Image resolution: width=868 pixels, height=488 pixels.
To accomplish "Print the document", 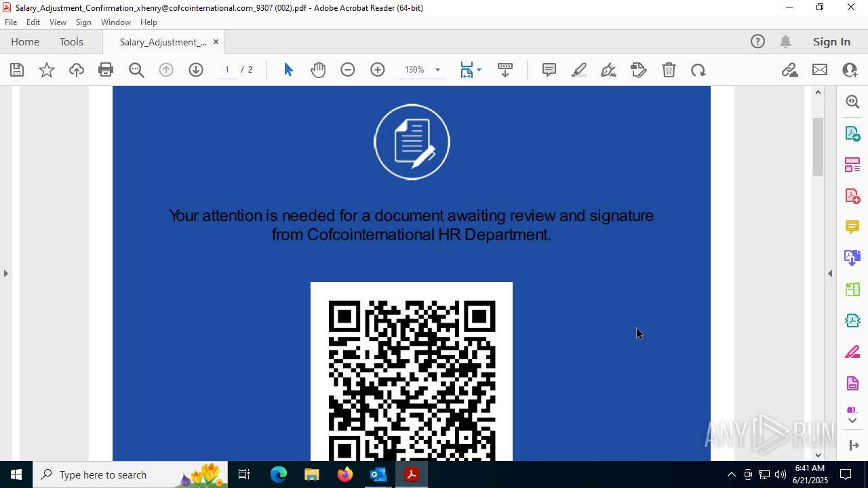I will tap(106, 70).
